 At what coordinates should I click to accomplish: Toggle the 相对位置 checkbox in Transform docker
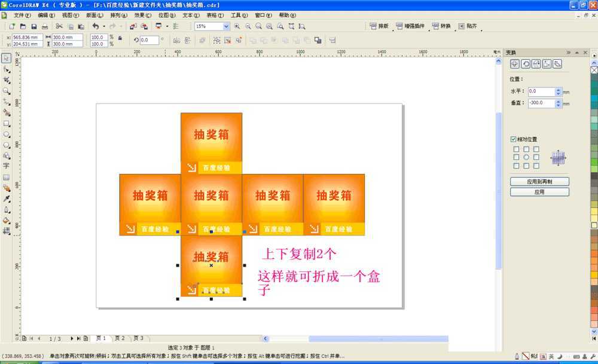click(x=513, y=139)
